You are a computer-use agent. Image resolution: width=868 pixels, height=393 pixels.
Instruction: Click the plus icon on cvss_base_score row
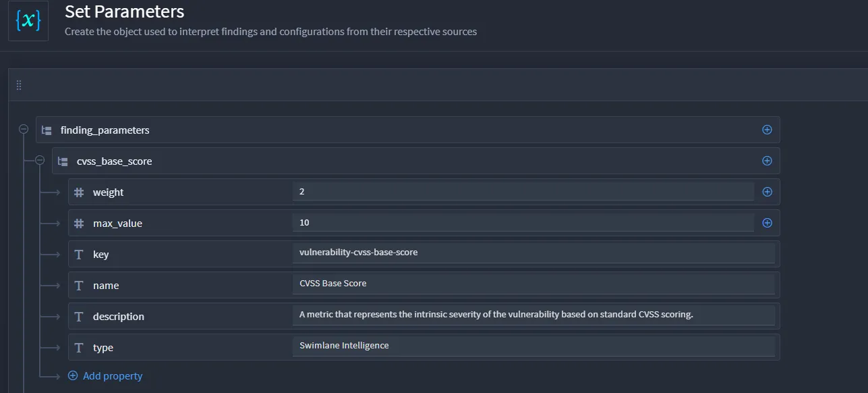767,161
